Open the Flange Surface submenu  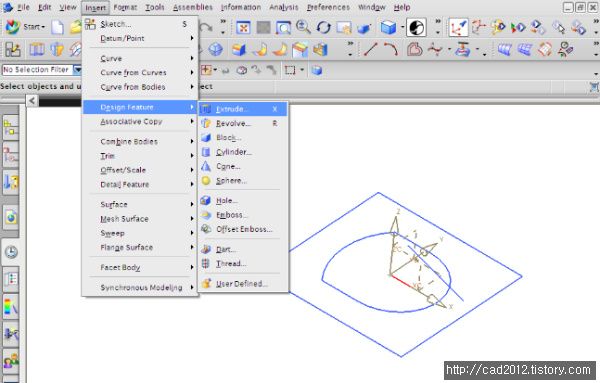140,248
